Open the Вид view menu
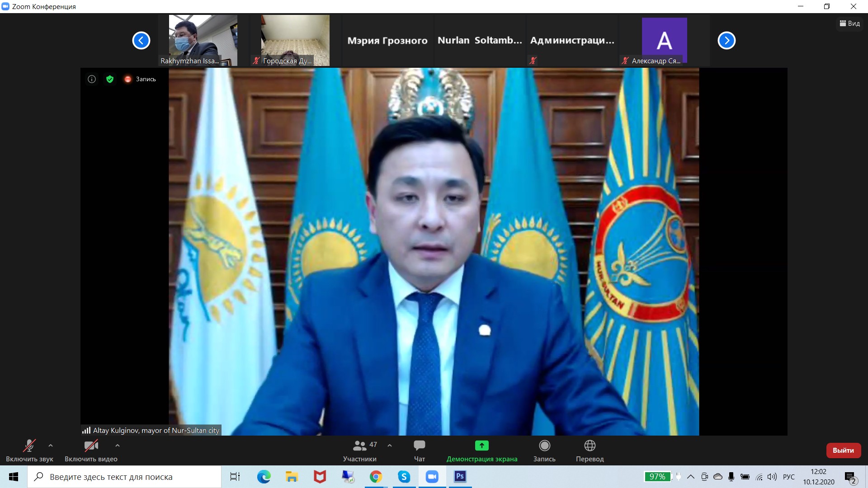This screenshot has height=488, width=868. (850, 23)
